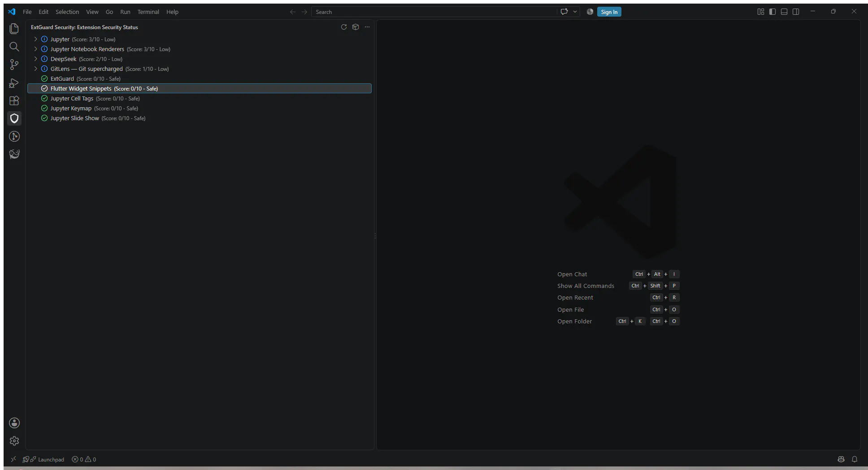868x470 pixels.
Task: Select the Jupyter Slide Show row
Action: 200,118
